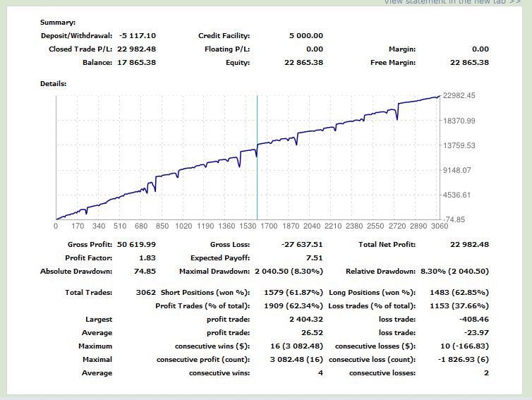Click the x-axis tick label 170

78,226
